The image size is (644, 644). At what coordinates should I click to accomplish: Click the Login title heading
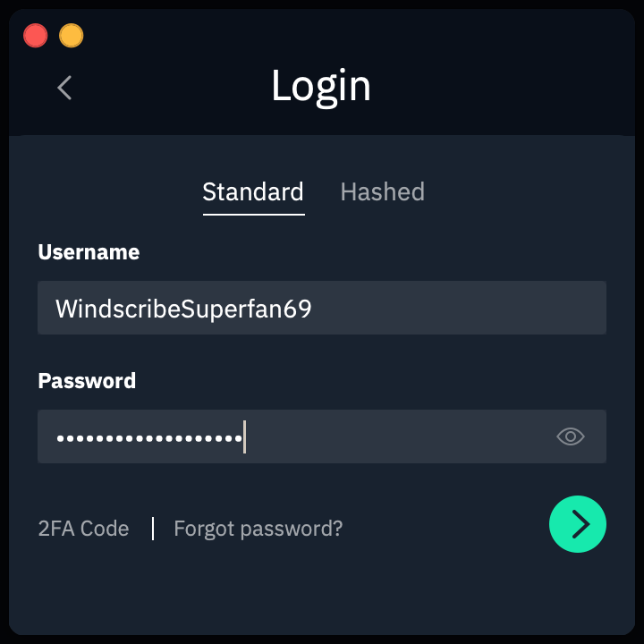coord(321,86)
